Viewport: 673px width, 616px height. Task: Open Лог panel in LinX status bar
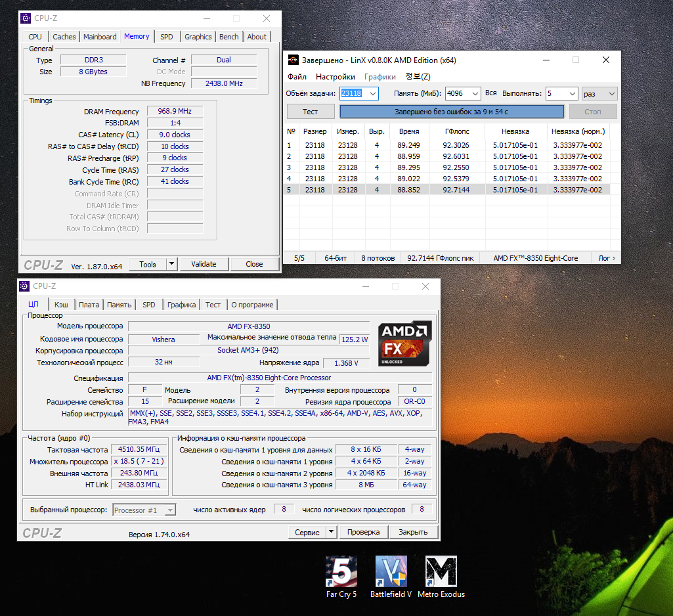[607, 258]
